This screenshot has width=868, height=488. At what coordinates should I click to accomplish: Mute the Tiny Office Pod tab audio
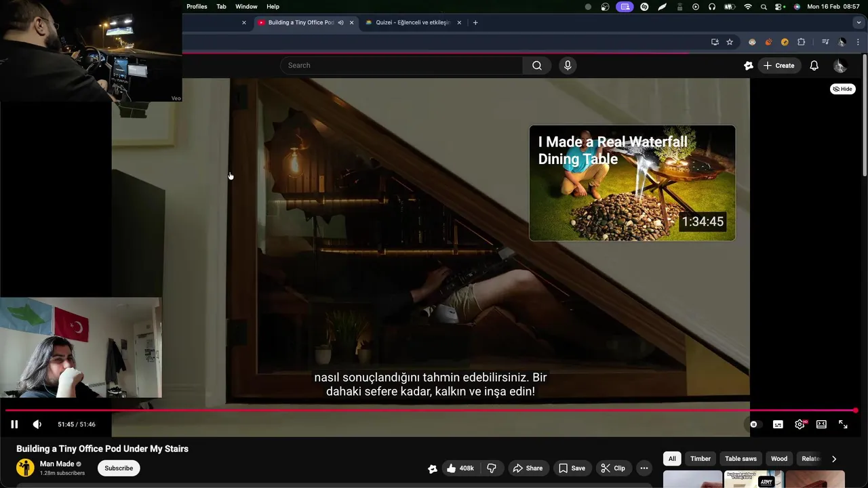click(340, 22)
